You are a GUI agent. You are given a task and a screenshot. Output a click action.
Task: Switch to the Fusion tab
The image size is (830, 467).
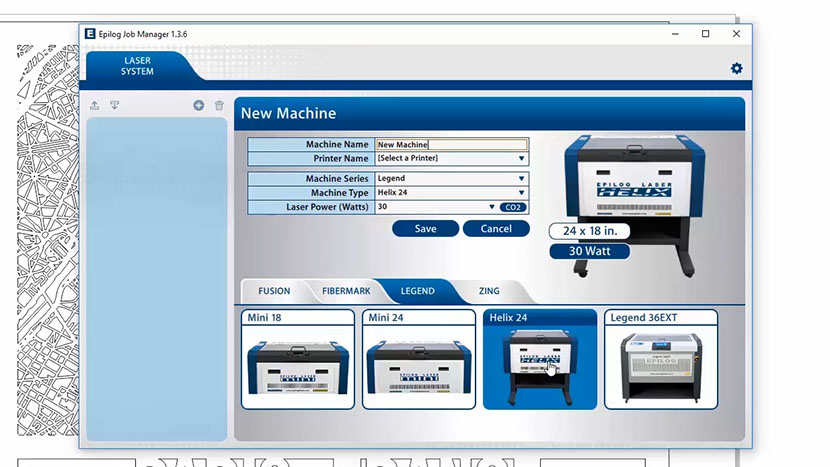point(274,291)
